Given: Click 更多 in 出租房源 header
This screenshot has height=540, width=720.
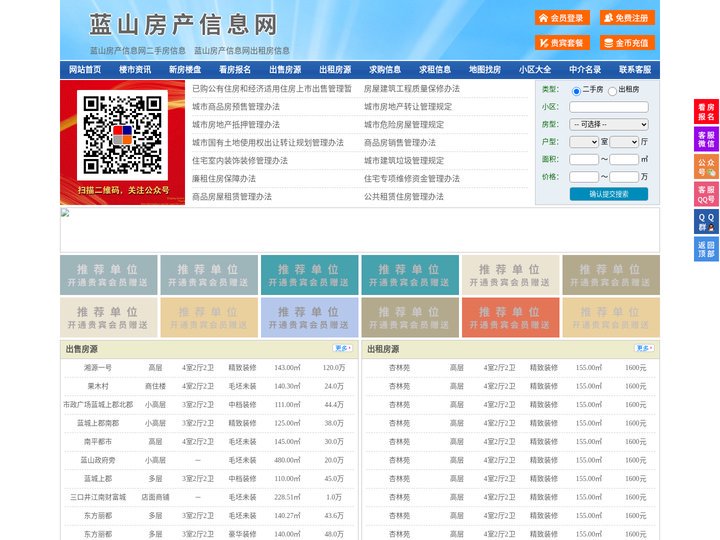Looking at the screenshot, I should (644, 348).
